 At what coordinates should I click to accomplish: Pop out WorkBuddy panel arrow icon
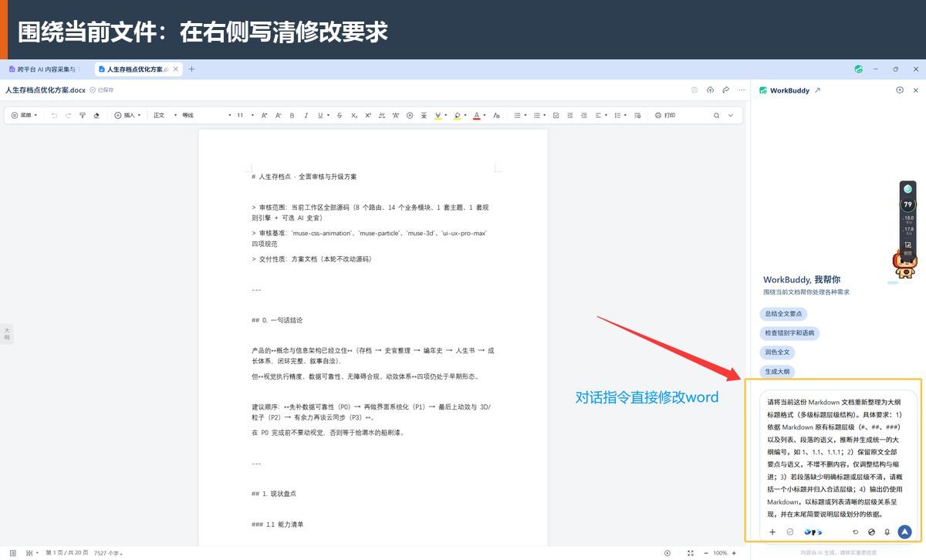818,90
